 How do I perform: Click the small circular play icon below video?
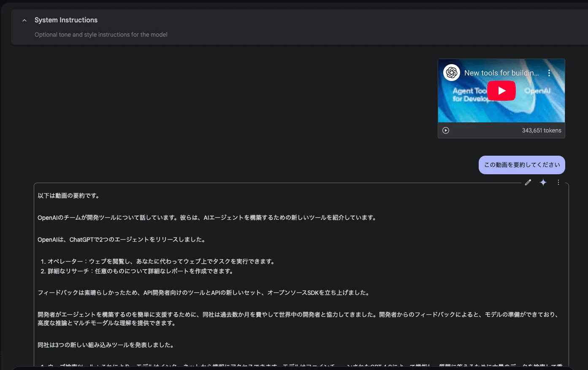[x=446, y=130]
